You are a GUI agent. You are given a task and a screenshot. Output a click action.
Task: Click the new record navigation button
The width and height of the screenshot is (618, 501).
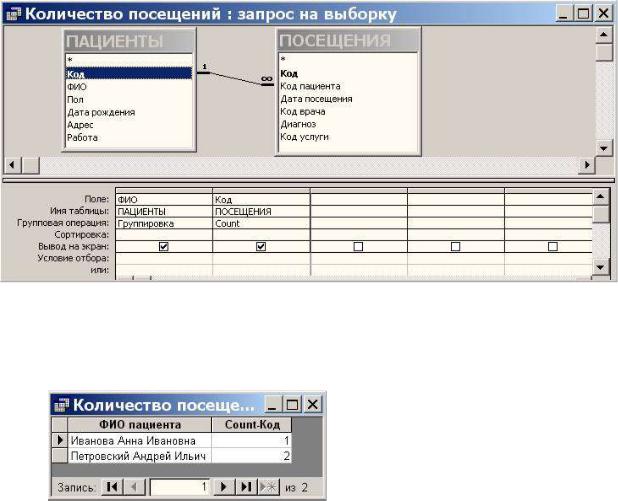(x=268, y=487)
